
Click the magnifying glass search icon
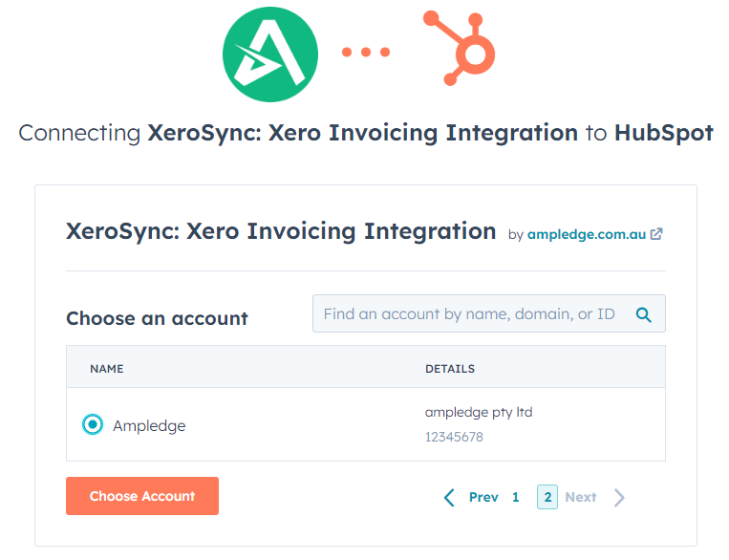pos(643,315)
